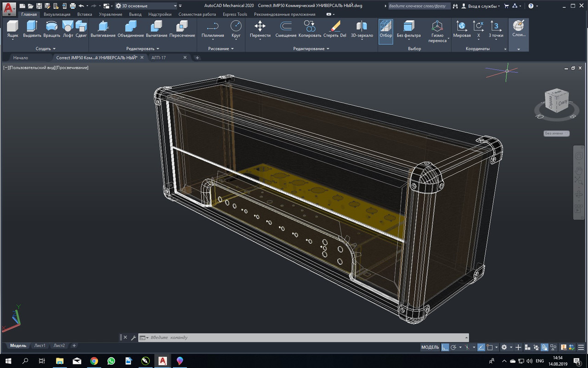Toggle ortho mode in status bar
The height and width of the screenshot is (368, 588).
(x=445, y=347)
